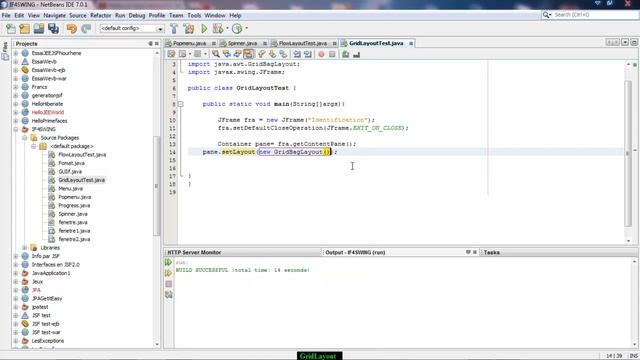Viewport: 640px width, 360px height.
Task: Click the JPA project in tree
Action: [36, 290]
